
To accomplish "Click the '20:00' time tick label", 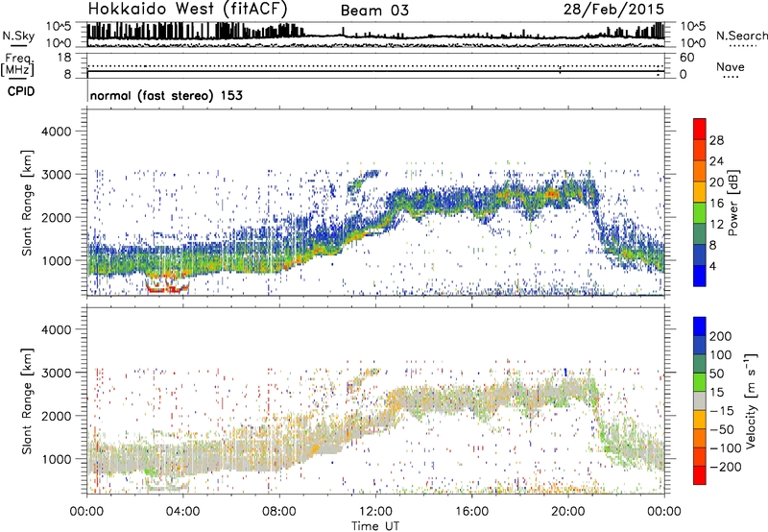I will pyautogui.click(x=568, y=512).
